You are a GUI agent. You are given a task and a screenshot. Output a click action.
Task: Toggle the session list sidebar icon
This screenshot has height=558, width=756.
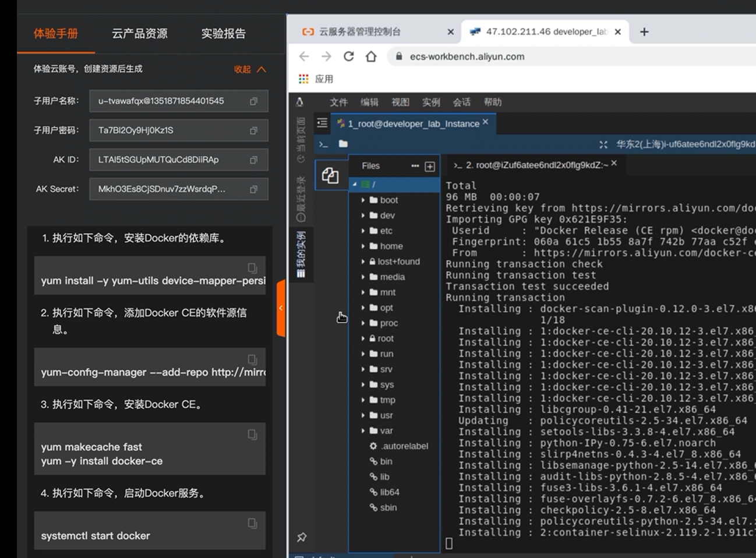pyautogui.click(x=322, y=123)
